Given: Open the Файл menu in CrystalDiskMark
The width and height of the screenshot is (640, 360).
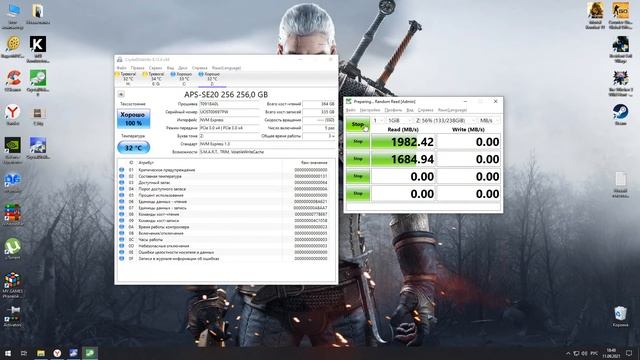Looking at the screenshot, I should [x=351, y=110].
